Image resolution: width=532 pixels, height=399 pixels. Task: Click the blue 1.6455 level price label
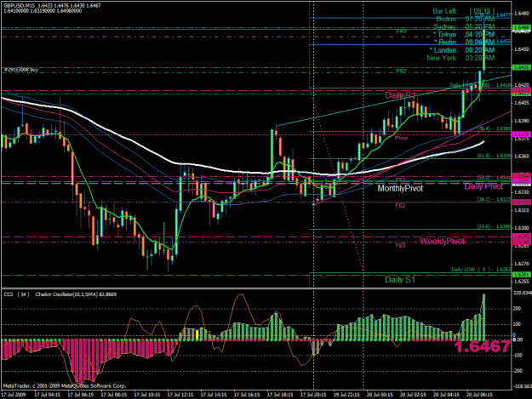[x=503, y=42]
